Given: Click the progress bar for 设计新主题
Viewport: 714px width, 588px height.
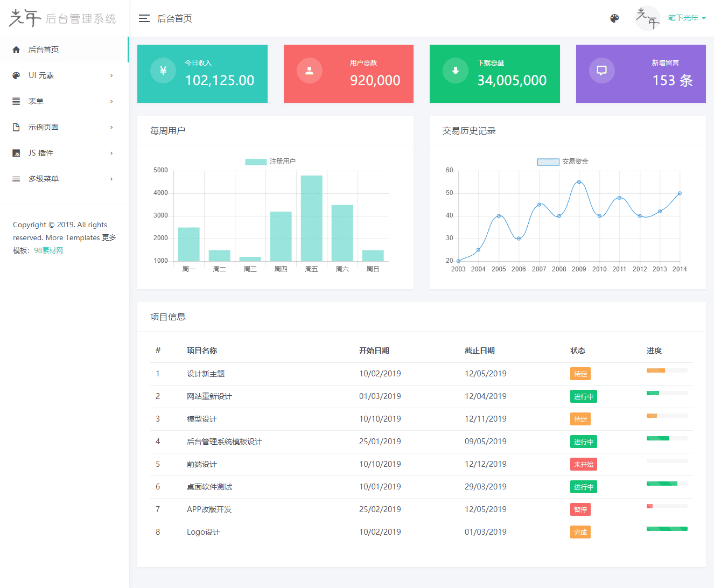Looking at the screenshot, I should pos(667,370).
